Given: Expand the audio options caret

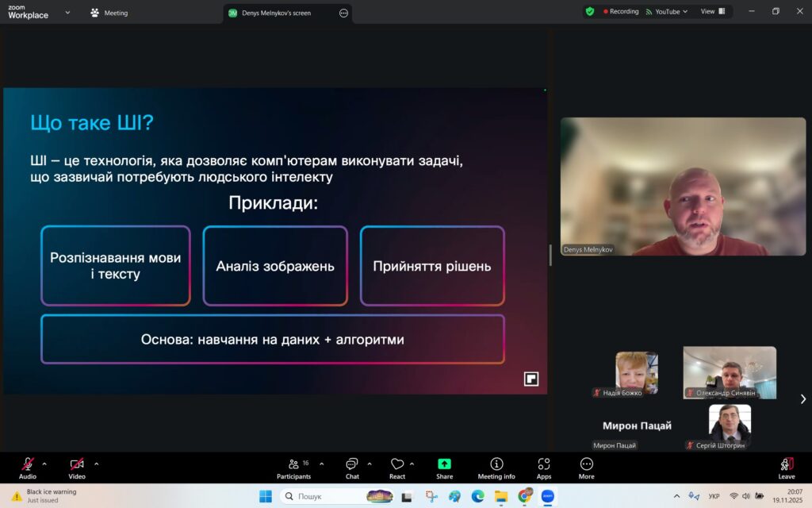Looking at the screenshot, I should click(44, 464).
